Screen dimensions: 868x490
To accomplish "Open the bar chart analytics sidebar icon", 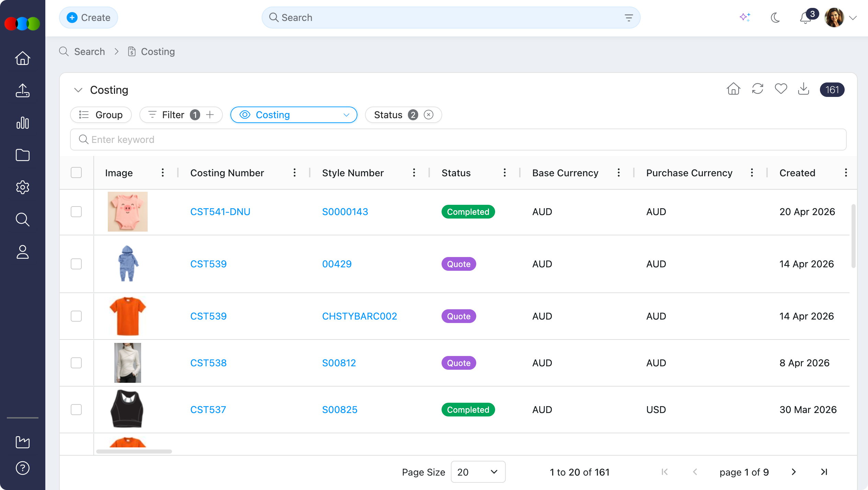I will click(23, 123).
